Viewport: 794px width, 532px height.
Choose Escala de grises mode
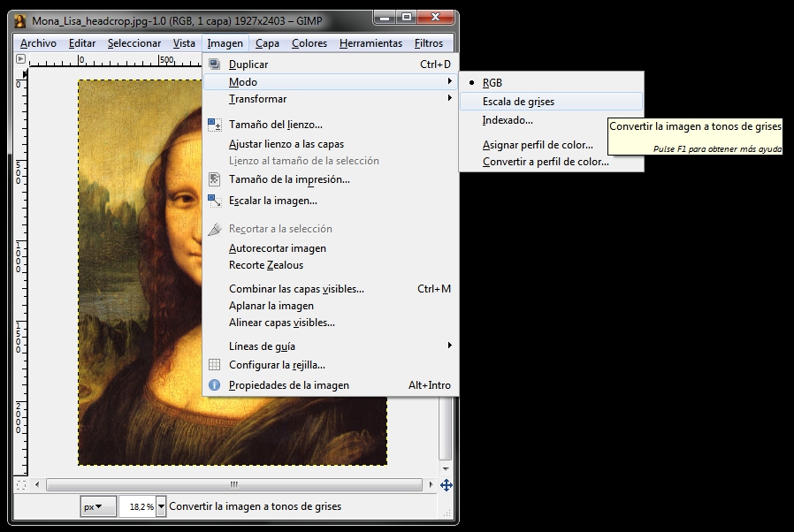pos(552,102)
